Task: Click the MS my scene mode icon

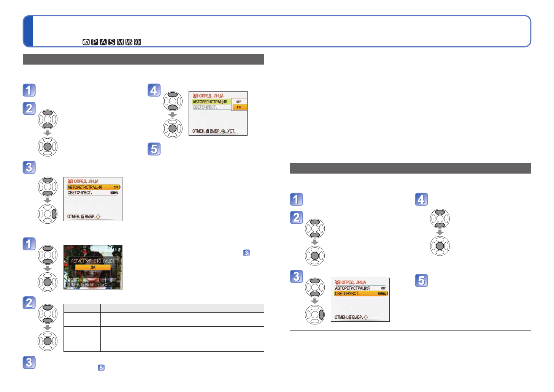Action: [129, 42]
